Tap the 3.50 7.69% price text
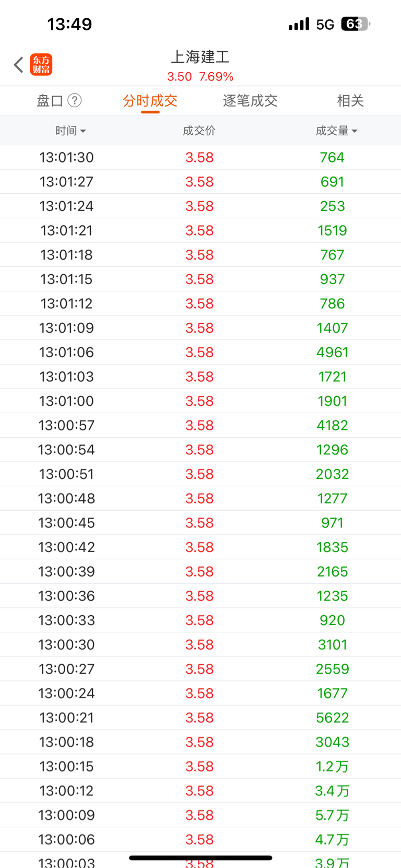The height and width of the screenshot is (868, 401). point(200,77)
